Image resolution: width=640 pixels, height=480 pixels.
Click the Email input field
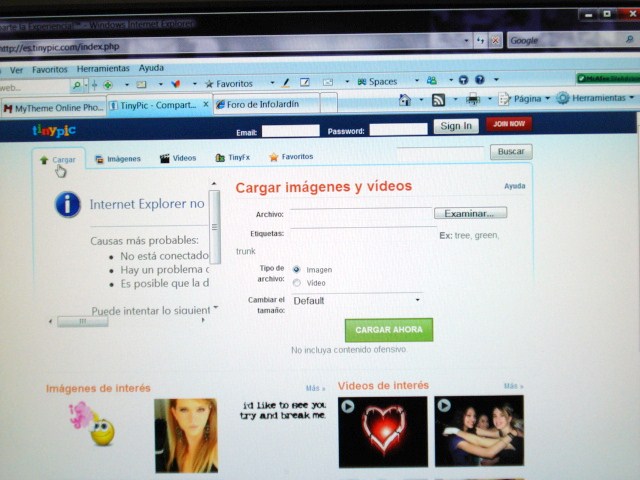pyautogui.click(x=290, y=131)
